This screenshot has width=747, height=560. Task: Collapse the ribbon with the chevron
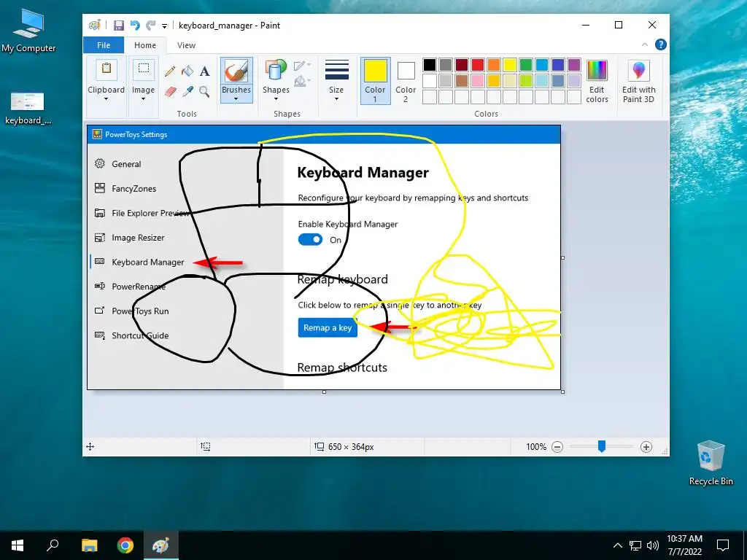pos(645,44)
